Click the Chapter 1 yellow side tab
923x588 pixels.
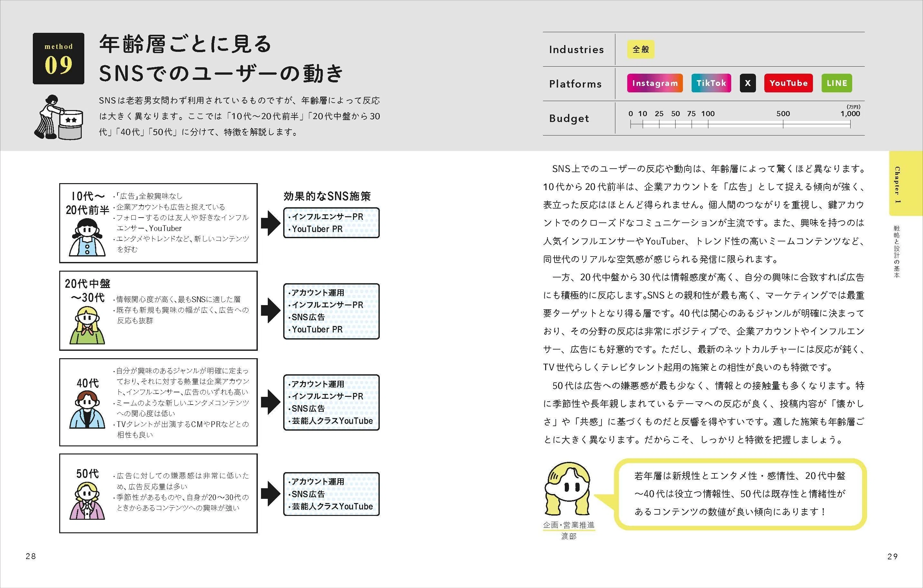(906, 183)
